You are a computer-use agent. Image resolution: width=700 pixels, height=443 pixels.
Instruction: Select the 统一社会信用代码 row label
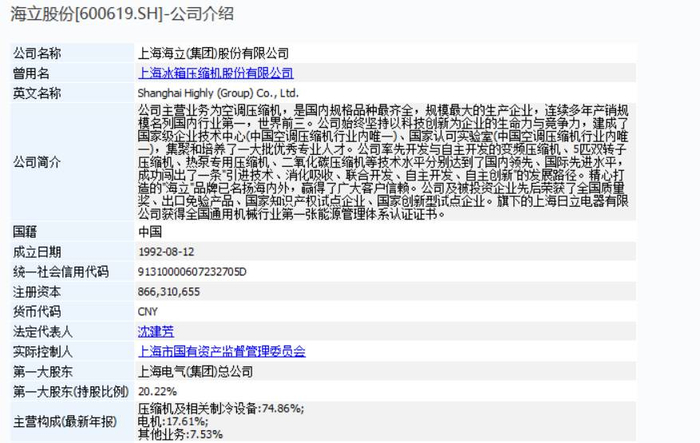tap(61, 272)
